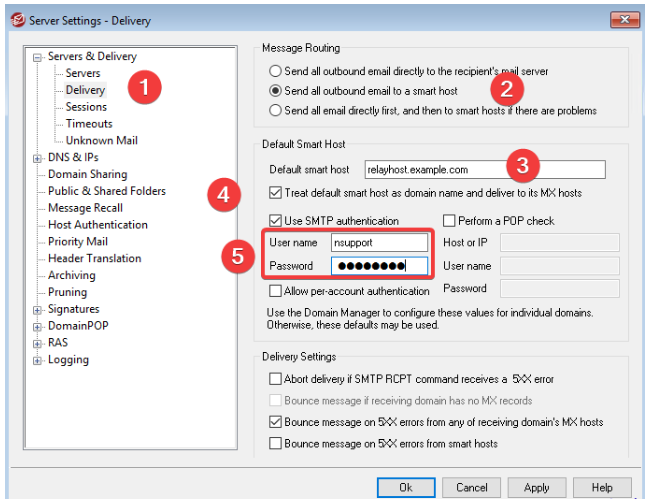Screen dimensions: 647x499
Task: Click the Default smart host field
Action: coord(485,170)
